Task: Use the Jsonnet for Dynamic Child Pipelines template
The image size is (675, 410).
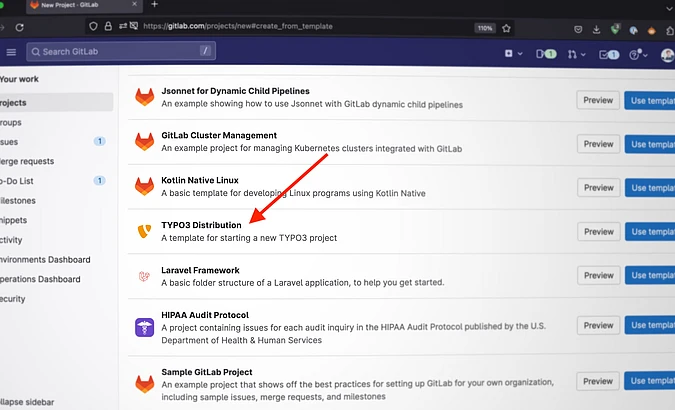Action: pyautogui.click(x=650, y=99)
